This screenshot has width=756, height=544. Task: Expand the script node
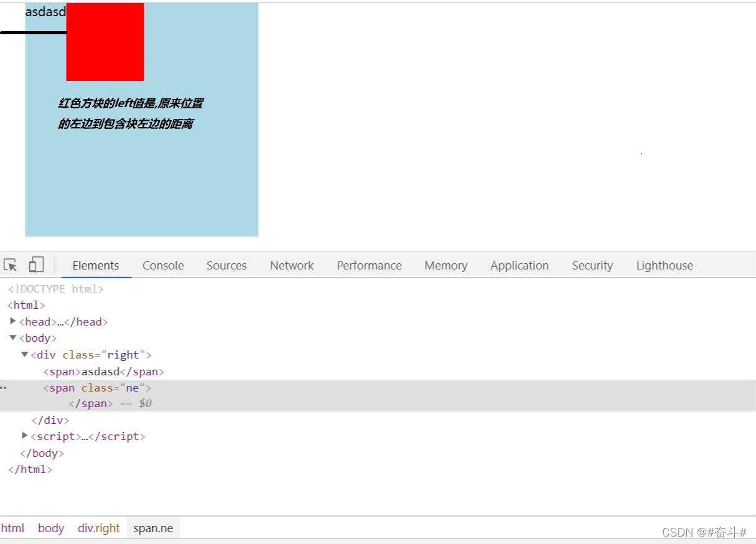(25, 436)
